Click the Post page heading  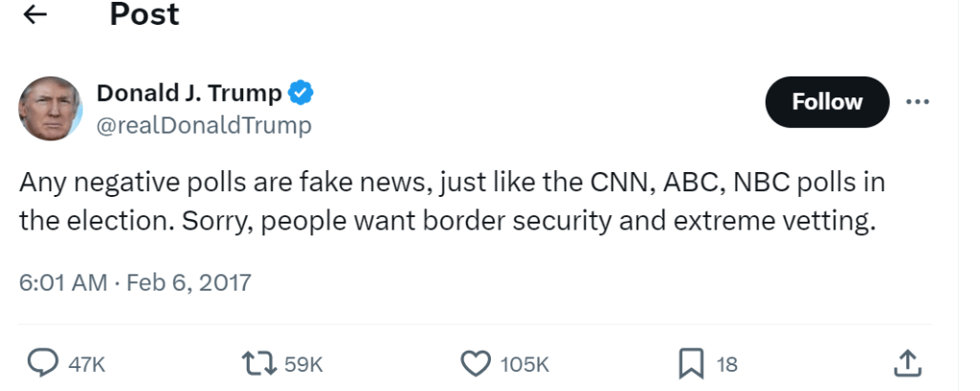[x=144, y=15]
